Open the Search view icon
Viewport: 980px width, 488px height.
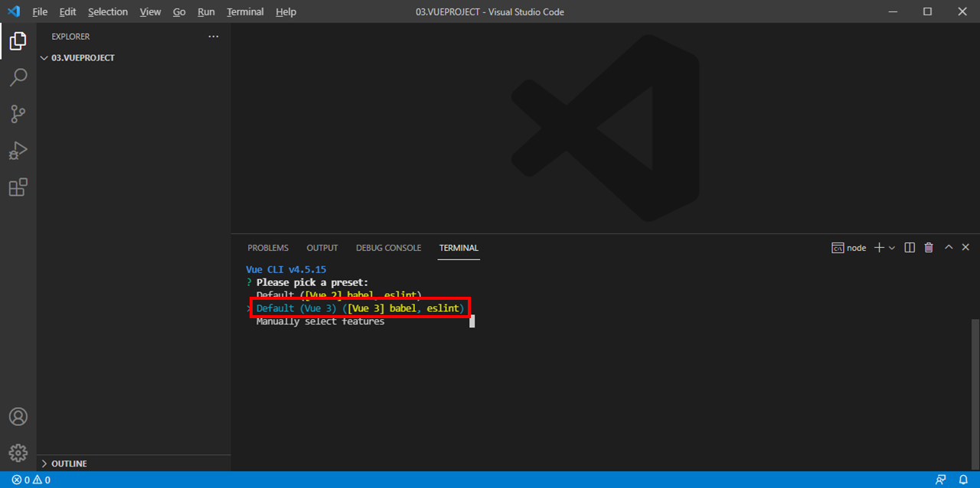coord(18,77)
